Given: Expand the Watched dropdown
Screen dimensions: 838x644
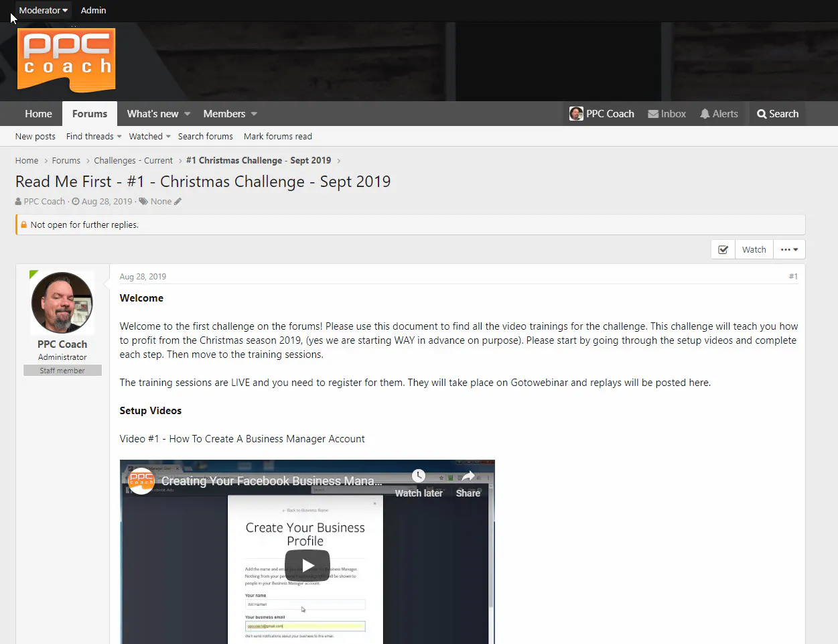Looking at the screenshot, I should (168, 137).
